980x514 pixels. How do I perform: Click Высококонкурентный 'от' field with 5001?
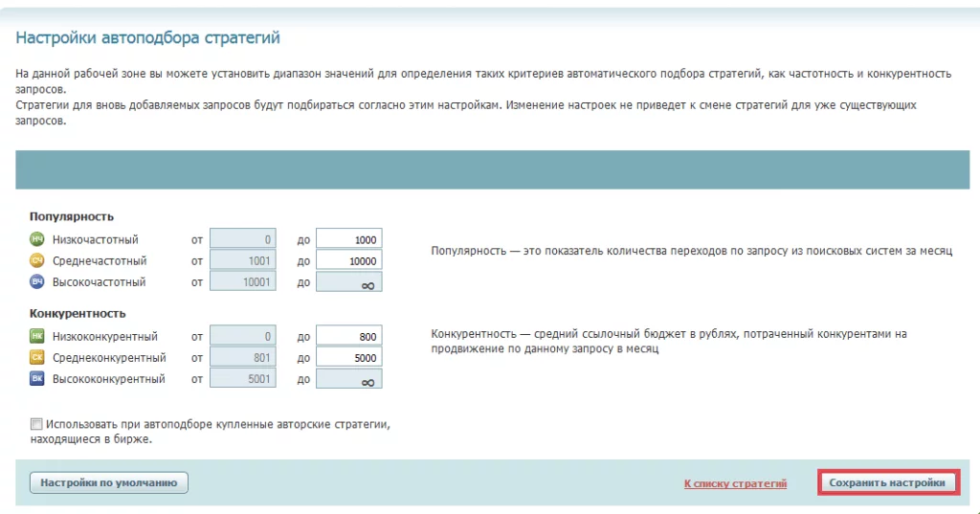pos(242,378)
